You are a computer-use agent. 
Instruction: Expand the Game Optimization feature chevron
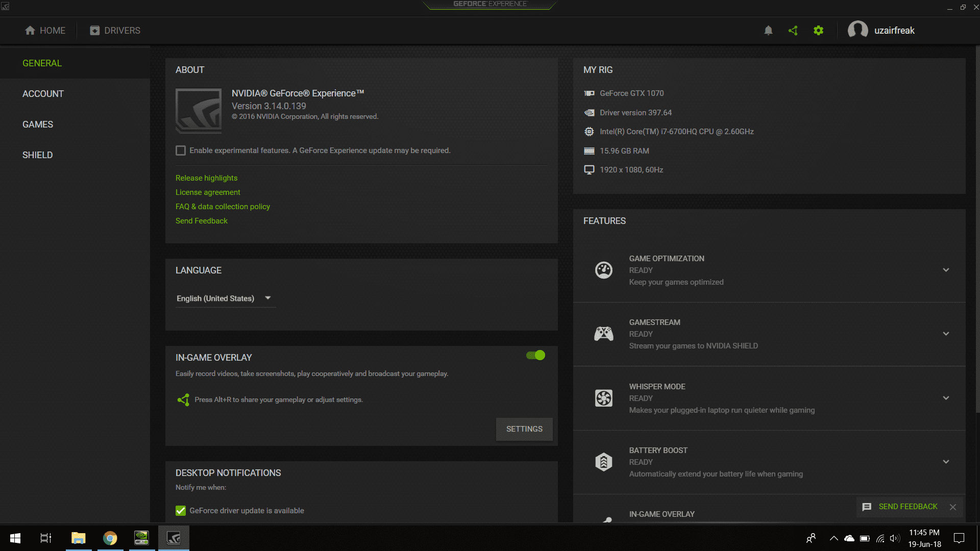(x=946, y=270)
